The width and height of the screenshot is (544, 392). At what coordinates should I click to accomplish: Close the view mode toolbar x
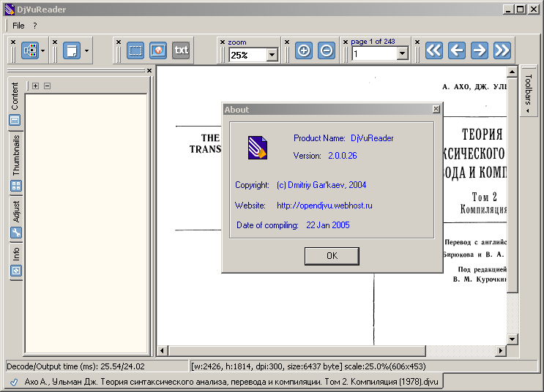[55, 42]
